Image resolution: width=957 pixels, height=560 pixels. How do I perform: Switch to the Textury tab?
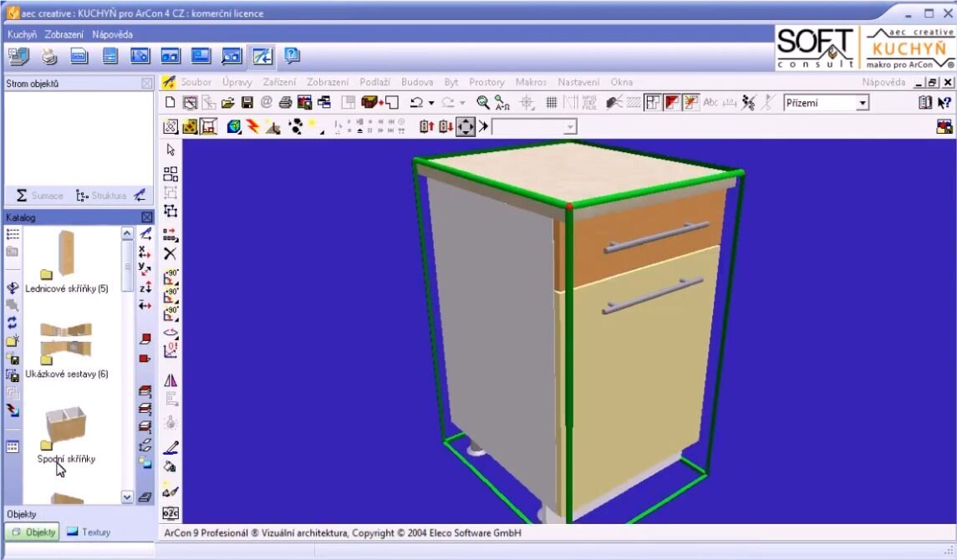click(89, 532)
